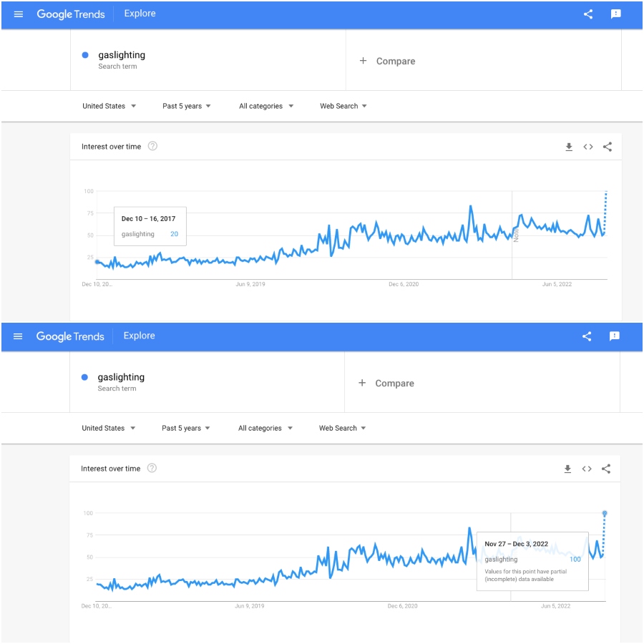The image size is (644, 644).
Task: Open the hamburger menu in bottom header
Action: [18, 336]
